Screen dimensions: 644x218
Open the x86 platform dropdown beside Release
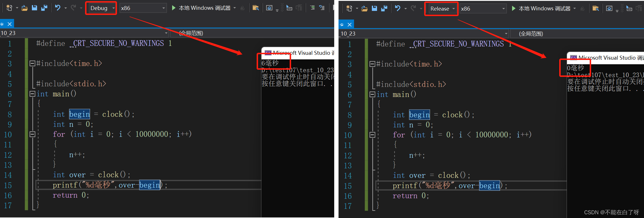coord(483,9)
